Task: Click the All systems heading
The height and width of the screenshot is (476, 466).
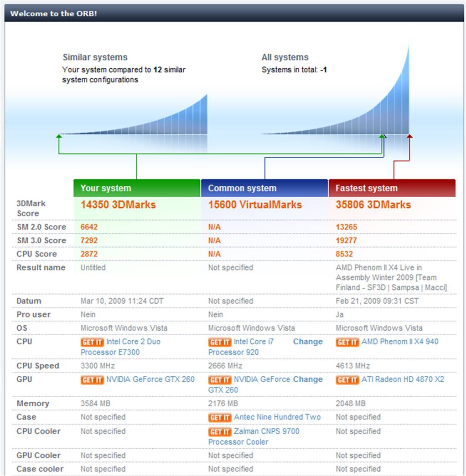Action: 285,57
